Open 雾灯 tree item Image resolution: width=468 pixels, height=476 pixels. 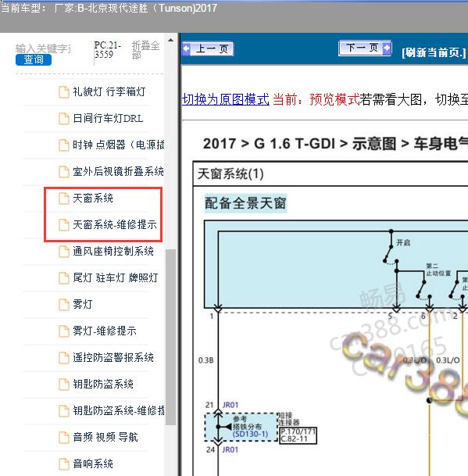click(82, 305)
